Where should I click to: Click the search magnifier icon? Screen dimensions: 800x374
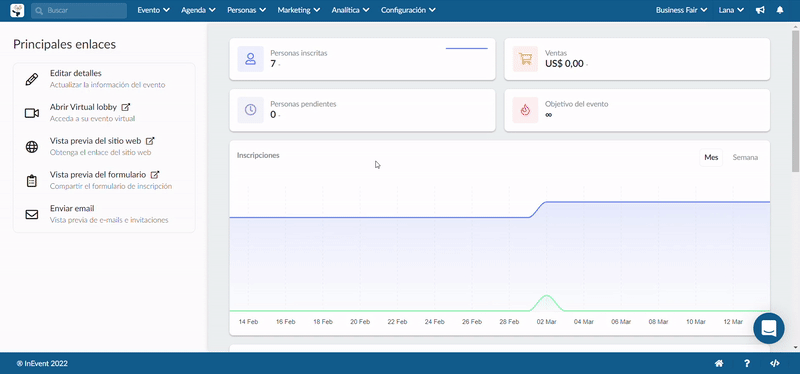[x=39, y=10]
